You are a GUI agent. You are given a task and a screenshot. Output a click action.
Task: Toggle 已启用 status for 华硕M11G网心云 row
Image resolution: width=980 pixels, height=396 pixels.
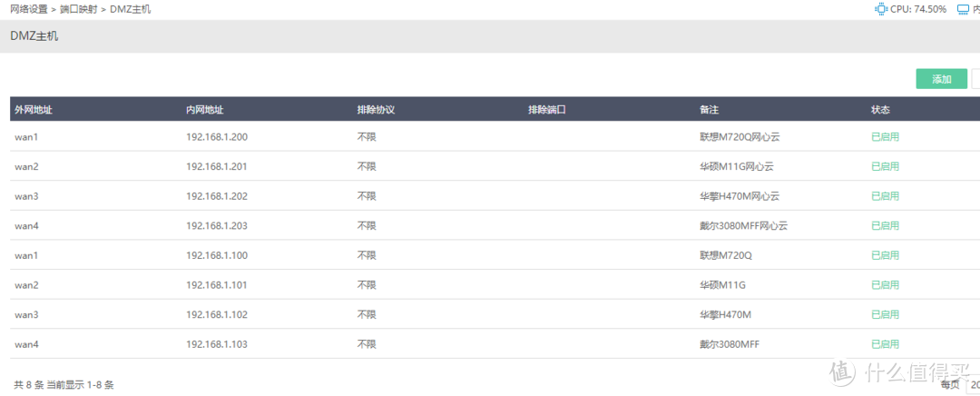885,166
